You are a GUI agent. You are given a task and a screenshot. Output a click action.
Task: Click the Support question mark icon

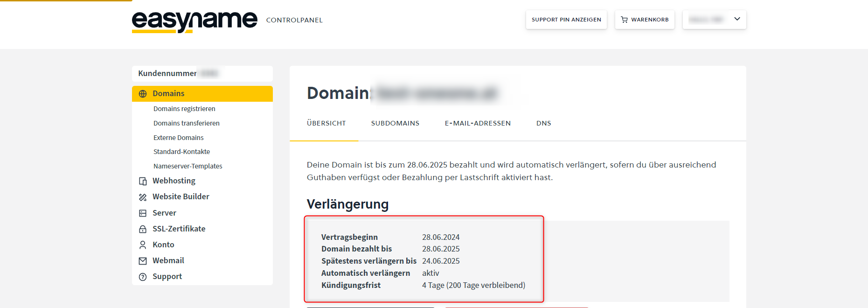pyautogui.click(x=143, y=277)
